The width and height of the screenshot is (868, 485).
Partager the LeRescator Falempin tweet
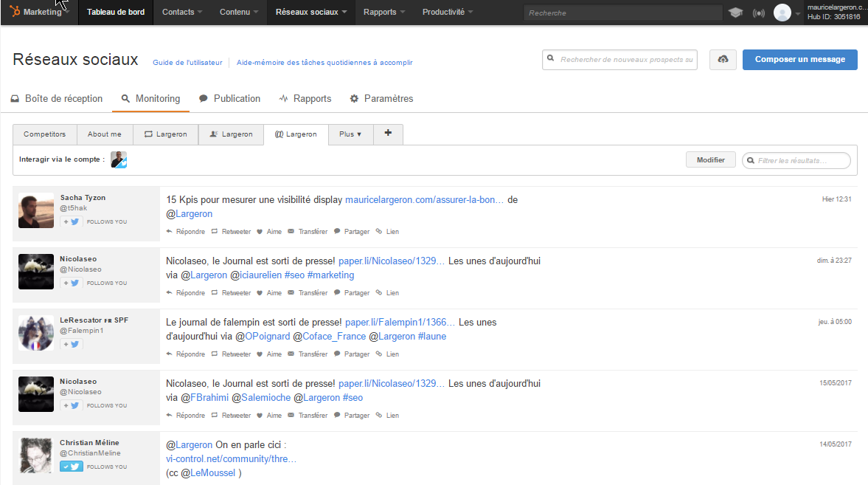point(352,354)
